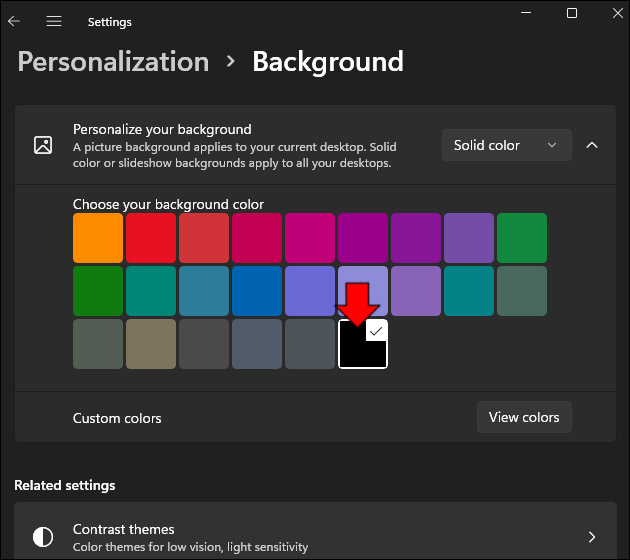Collapse the Personalize your background section
Image resolution: width=630 pixels, height=560 pixels.
[x=592, y=145]
